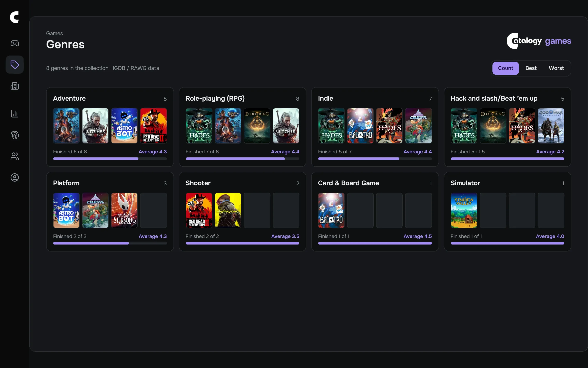Open the bar chart Statistics icon
The height and width of the screenshot is (368, 588).
pos(14,113)
